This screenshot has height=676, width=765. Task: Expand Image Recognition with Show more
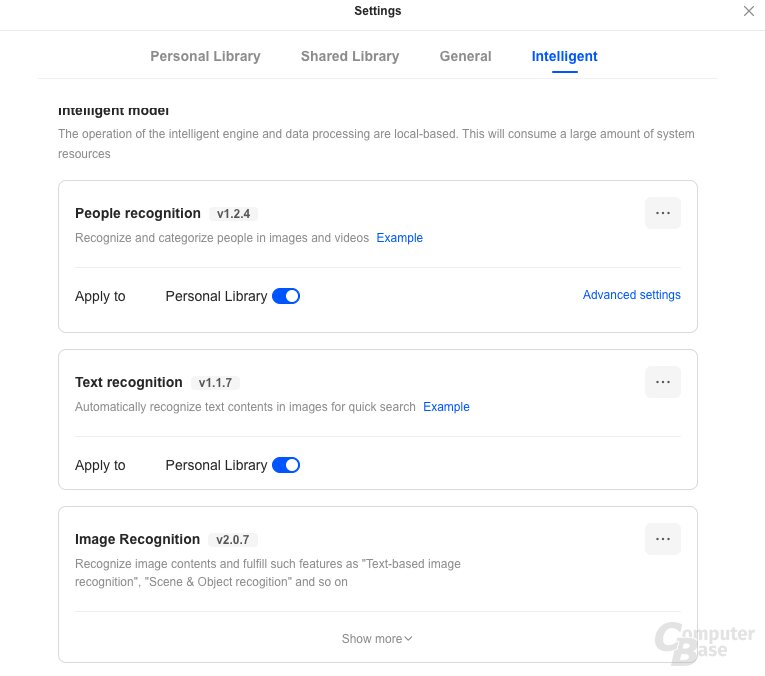point(377,639)
